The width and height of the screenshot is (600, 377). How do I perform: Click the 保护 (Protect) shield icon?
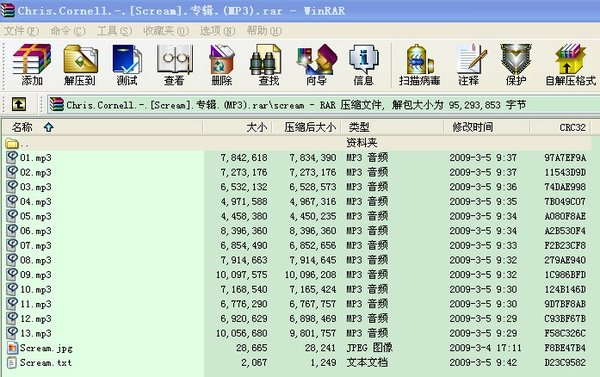click(516, 64)
